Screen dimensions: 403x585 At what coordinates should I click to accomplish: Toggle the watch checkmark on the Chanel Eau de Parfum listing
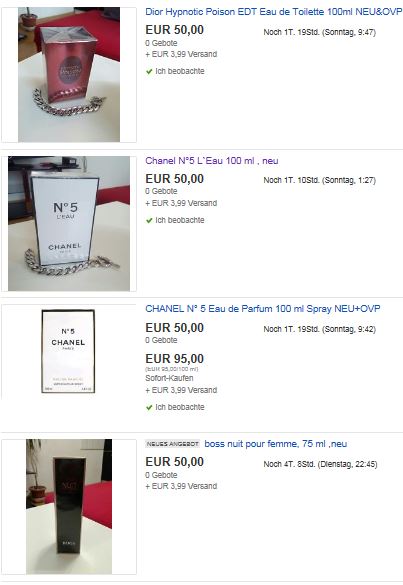[x=149, y=407]
